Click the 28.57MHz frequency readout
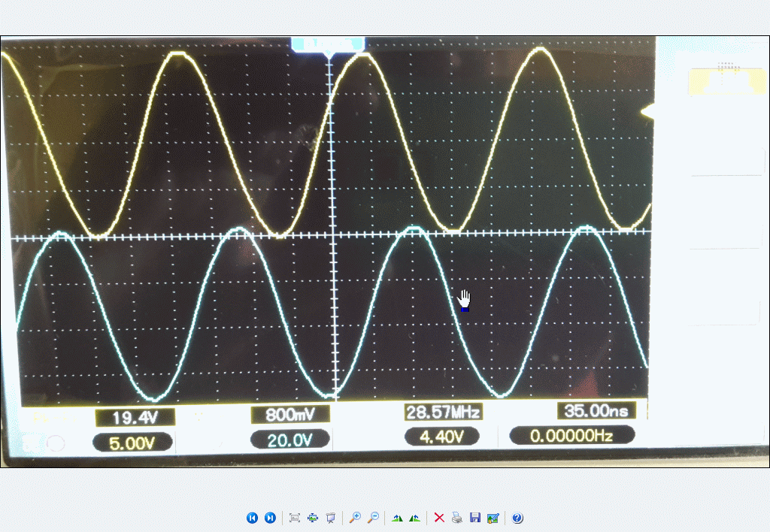Image resolution: width=770 pixels, height=532 pixels. tap(442, 413)
